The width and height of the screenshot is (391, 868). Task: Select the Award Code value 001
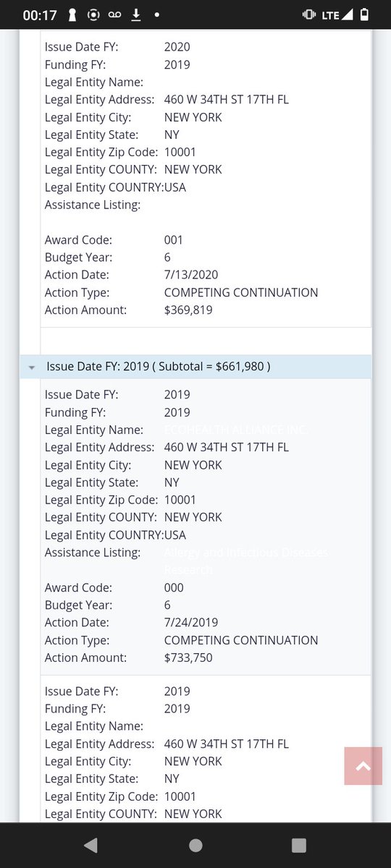(174, 240)
